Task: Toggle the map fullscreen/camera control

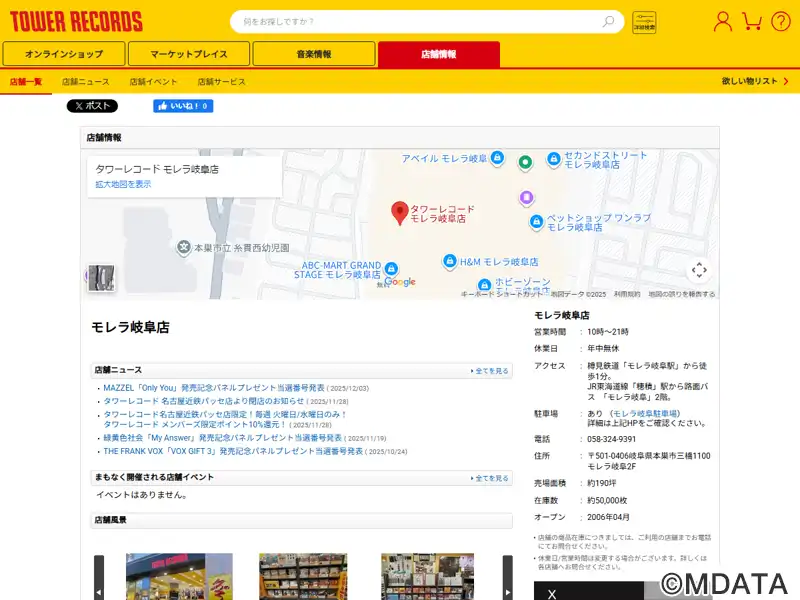Action: tap(699, 270)
